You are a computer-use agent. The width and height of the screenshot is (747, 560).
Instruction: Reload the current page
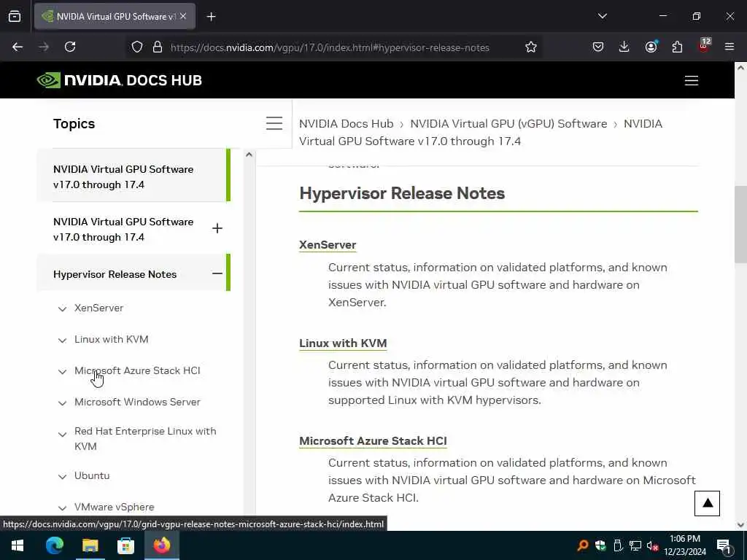70,47
